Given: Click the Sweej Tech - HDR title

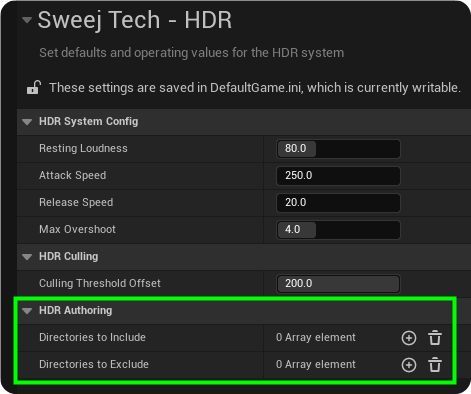Looking at the screenshot, I should pyautogui.click(x=135, y=20).
